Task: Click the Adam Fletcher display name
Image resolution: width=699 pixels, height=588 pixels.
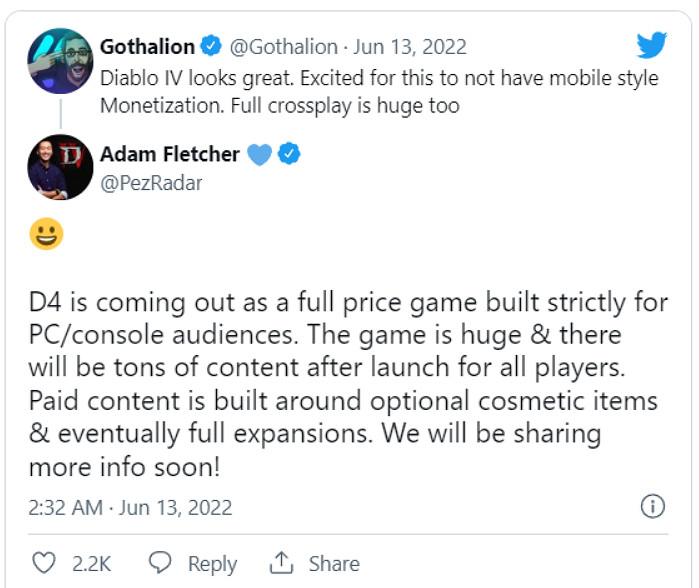Action: coord(170,154)
